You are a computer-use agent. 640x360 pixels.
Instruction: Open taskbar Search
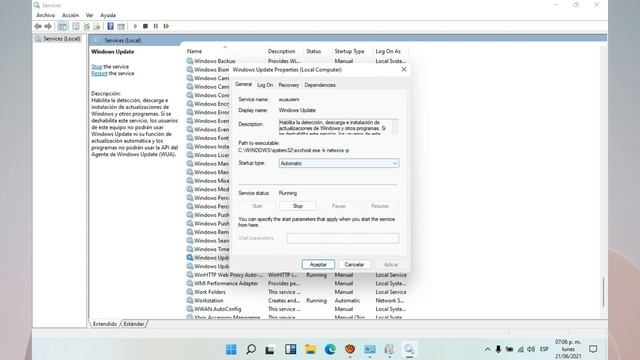point(251,349)
